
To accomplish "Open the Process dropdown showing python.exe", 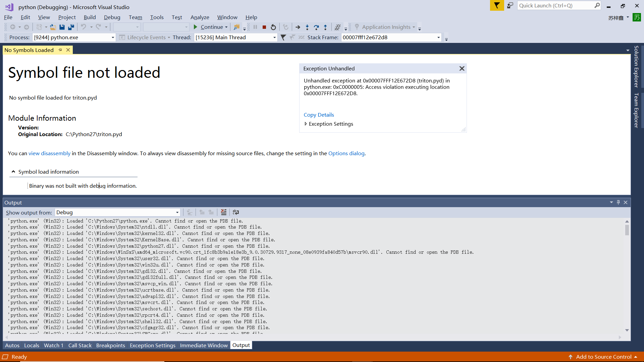I will coord(113,37).
